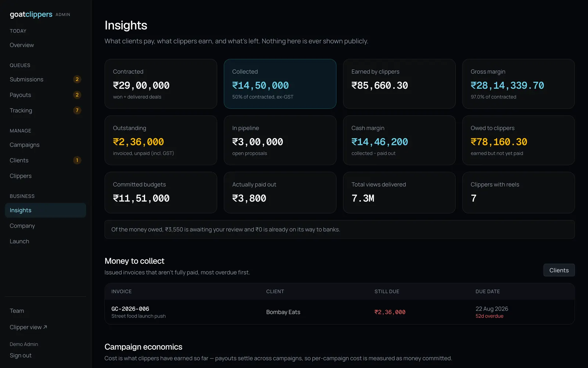
Task: Click the Committed budgets card
Action: pos(161,192)
